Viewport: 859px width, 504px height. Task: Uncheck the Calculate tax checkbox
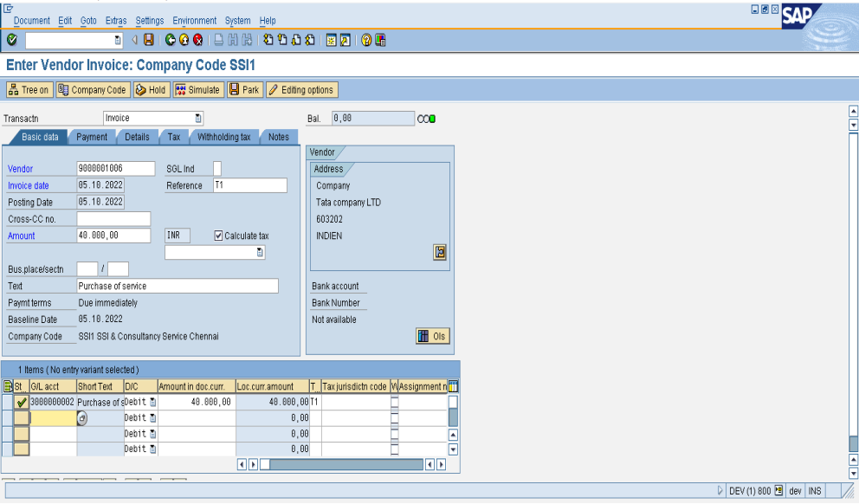218,236
